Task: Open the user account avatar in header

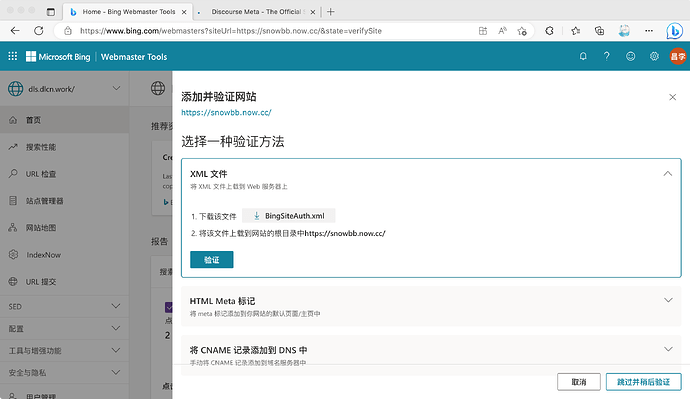Action: (678, 56)
